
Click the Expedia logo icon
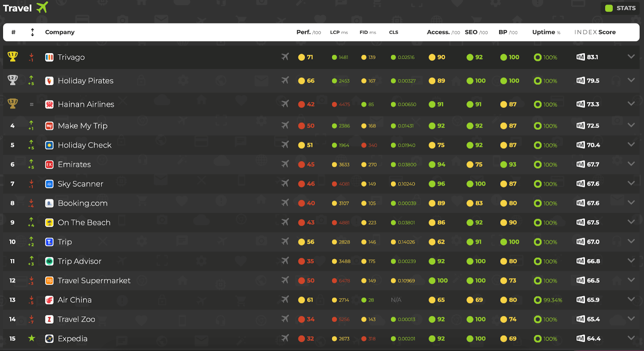pos(49,339)
